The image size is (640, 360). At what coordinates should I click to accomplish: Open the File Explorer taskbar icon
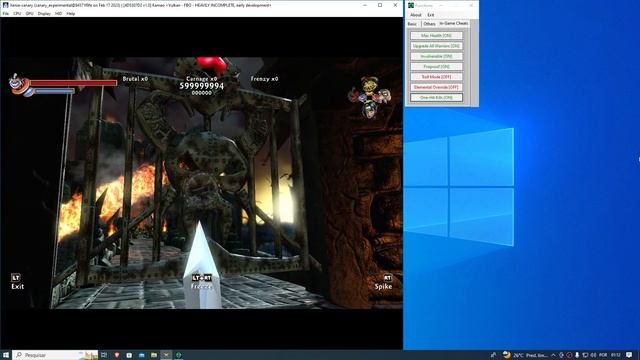tap(154, 355)
